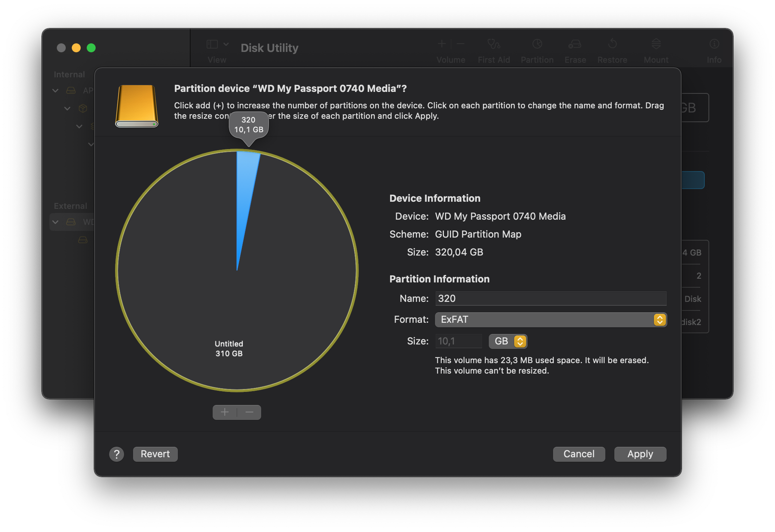Click the disk2 value in background window
Screen dimensions: 775x532
tap(691, 322)
